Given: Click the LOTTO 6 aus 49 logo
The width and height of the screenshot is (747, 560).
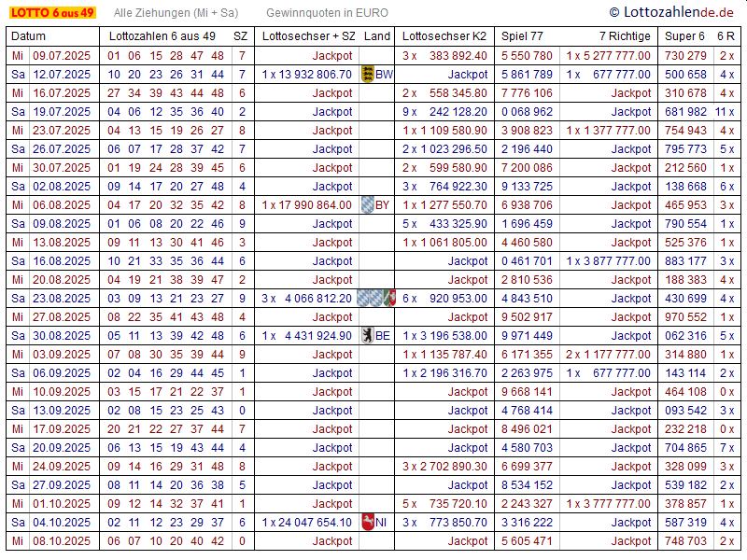Looking at the screenshot, I should 52,13.
